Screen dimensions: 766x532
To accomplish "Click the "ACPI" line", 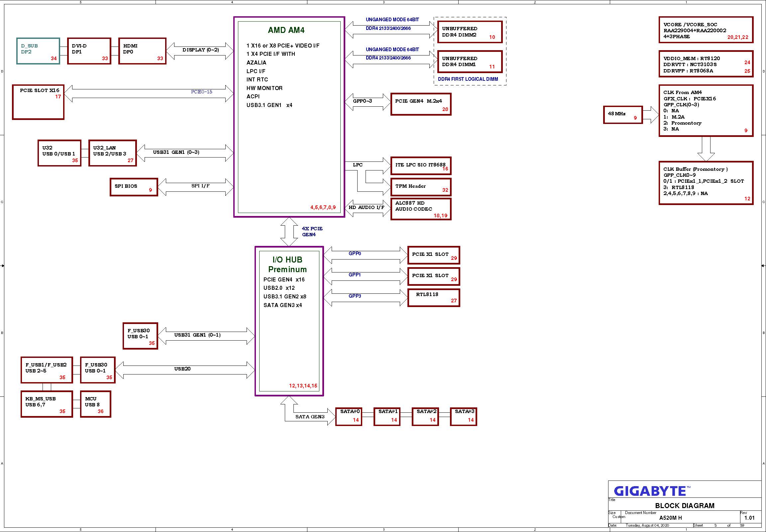I will click(x=253, y=96).
